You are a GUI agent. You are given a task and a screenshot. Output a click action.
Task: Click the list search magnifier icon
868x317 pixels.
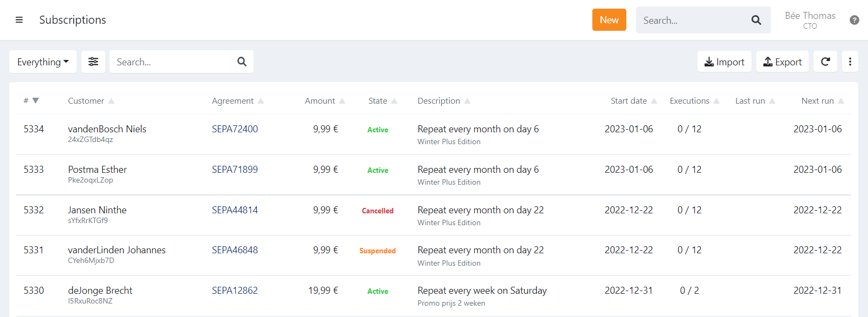[x=242, y=62]
